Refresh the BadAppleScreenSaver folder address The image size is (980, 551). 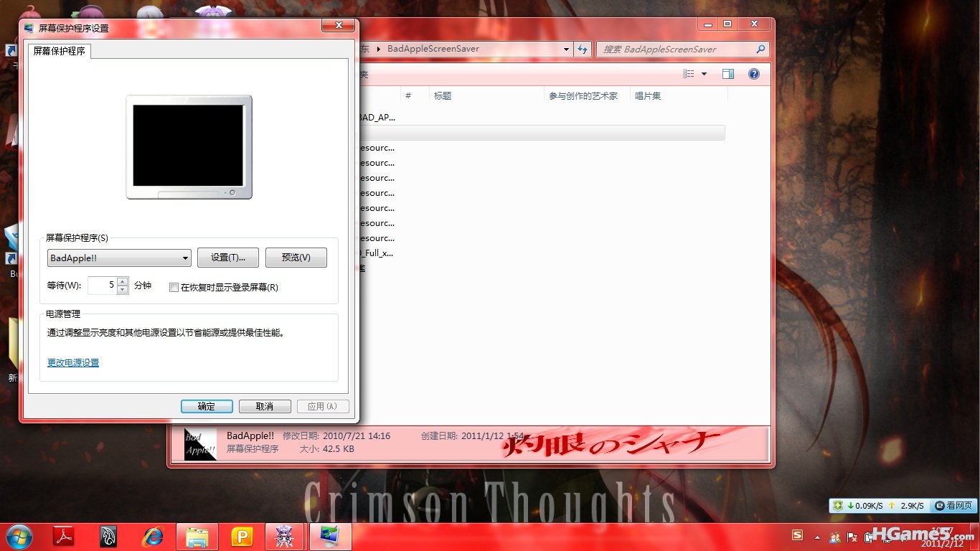coord(583,50)
